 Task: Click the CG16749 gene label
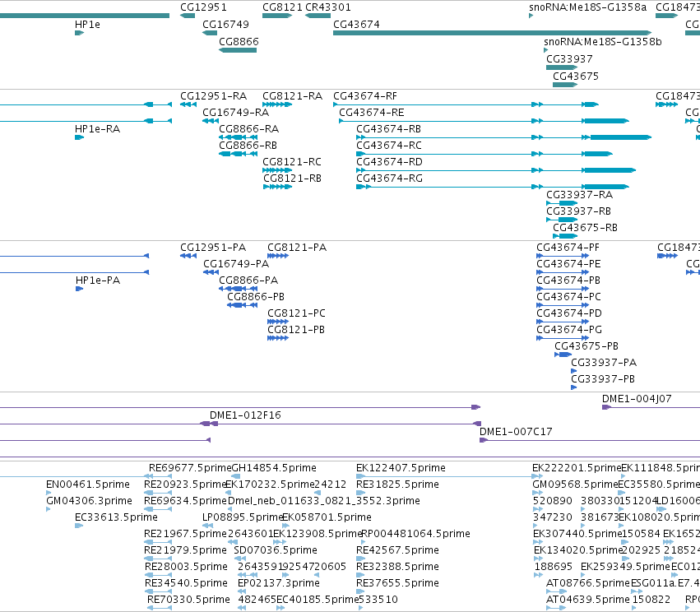coord(225,25)
